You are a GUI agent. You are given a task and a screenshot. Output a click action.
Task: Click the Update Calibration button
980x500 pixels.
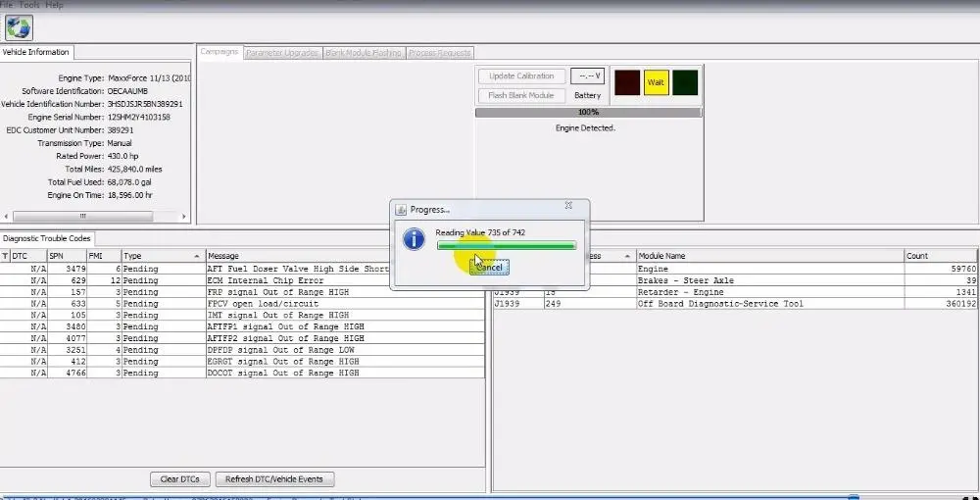(x=522, y=76)
